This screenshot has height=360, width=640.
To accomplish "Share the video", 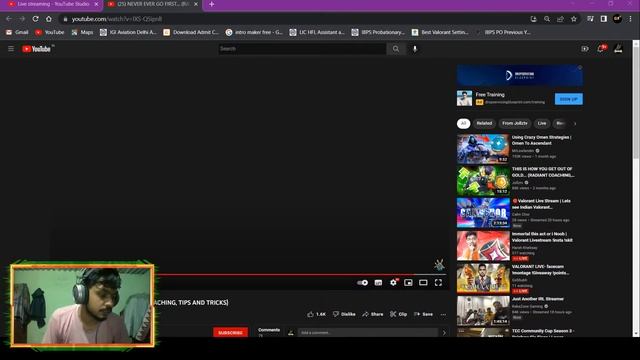I will (373, 314).
